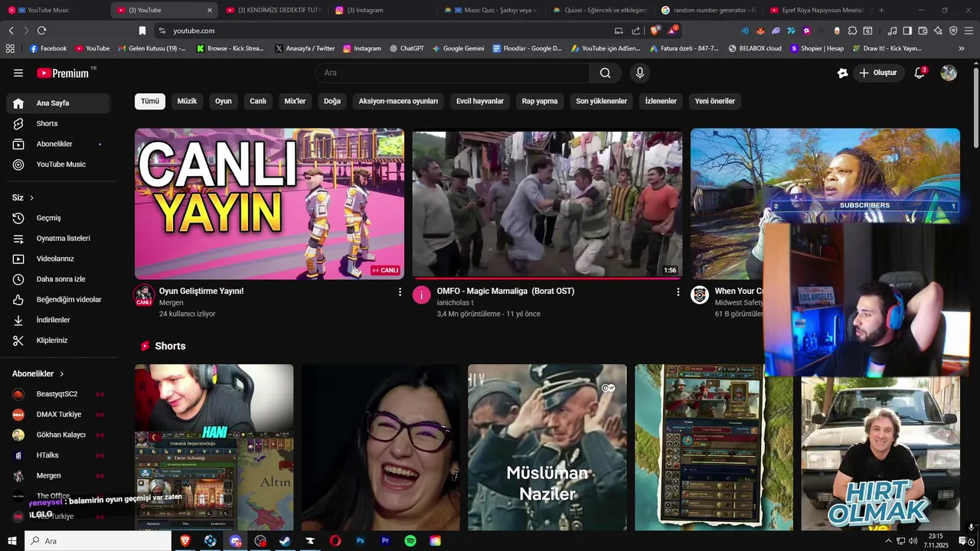
Task: Open Photoshop from the taskbar
Action: 360,541
